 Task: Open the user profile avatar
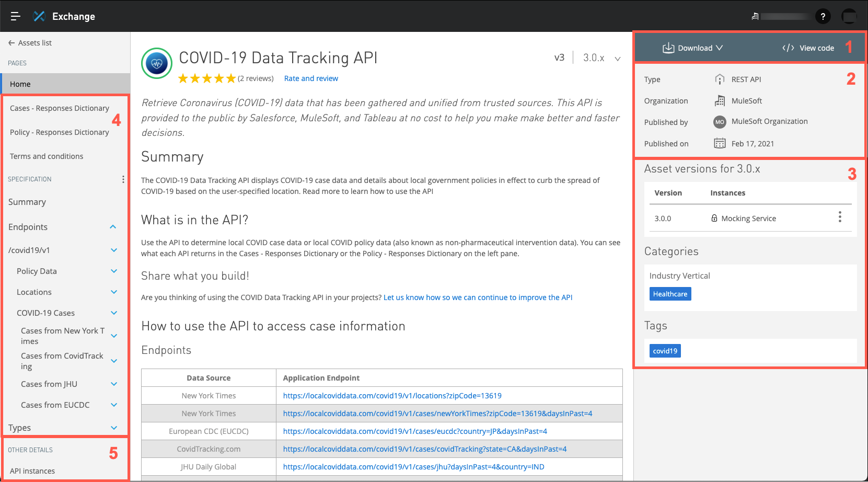(x=849, y=17)
